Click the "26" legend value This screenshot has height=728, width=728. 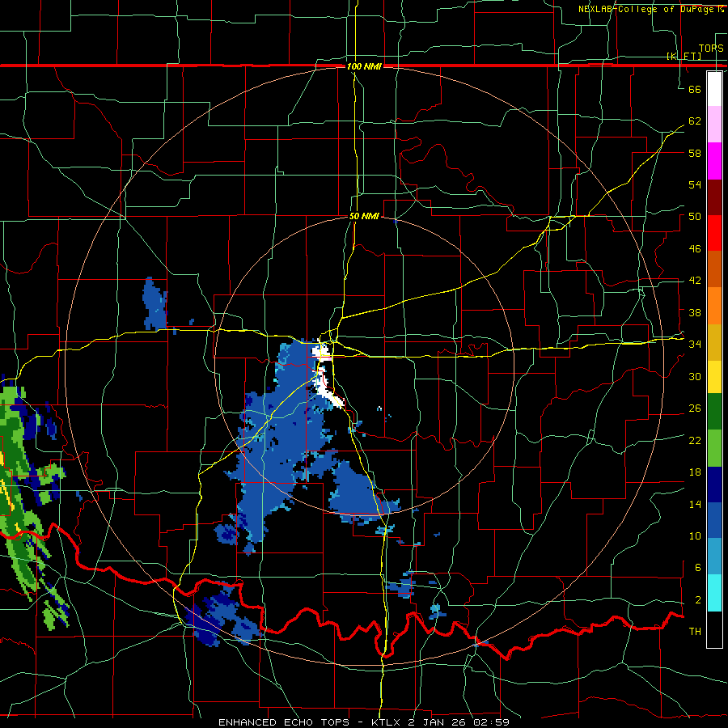pyautogui.click(x=695, y=408)
